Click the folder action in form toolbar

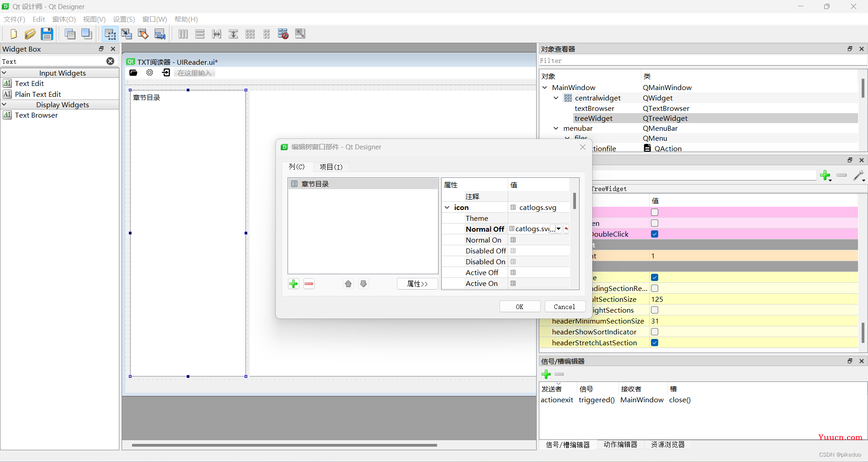[x=133, y=73]
